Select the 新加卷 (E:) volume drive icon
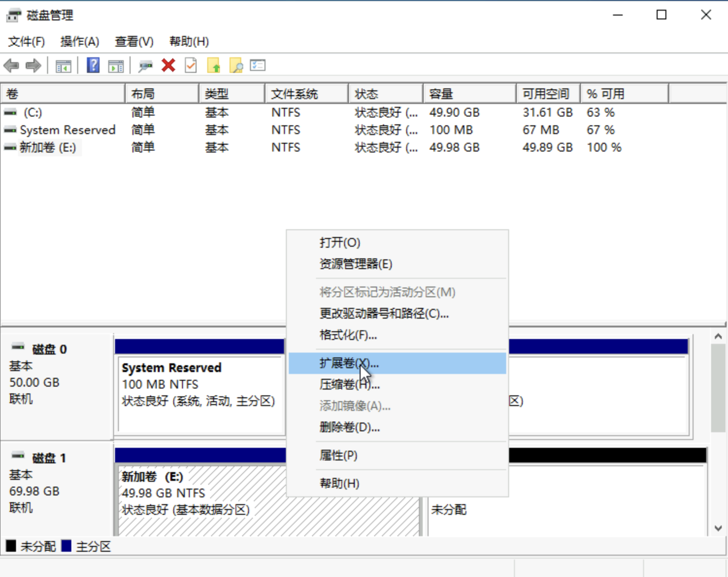This screenshot has width=728, height=577. (x=10, y=147)
